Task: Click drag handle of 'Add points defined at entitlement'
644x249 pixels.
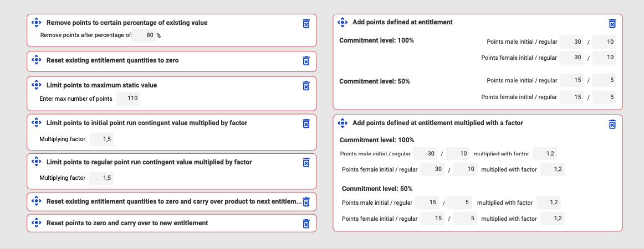Action: (x=343, y=23)
